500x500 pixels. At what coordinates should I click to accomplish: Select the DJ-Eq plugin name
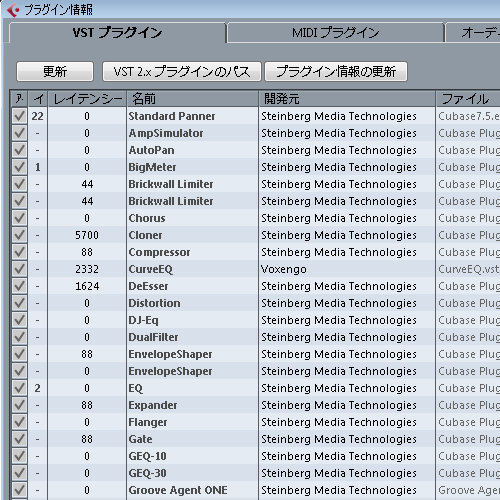click(x=143, y=320)
